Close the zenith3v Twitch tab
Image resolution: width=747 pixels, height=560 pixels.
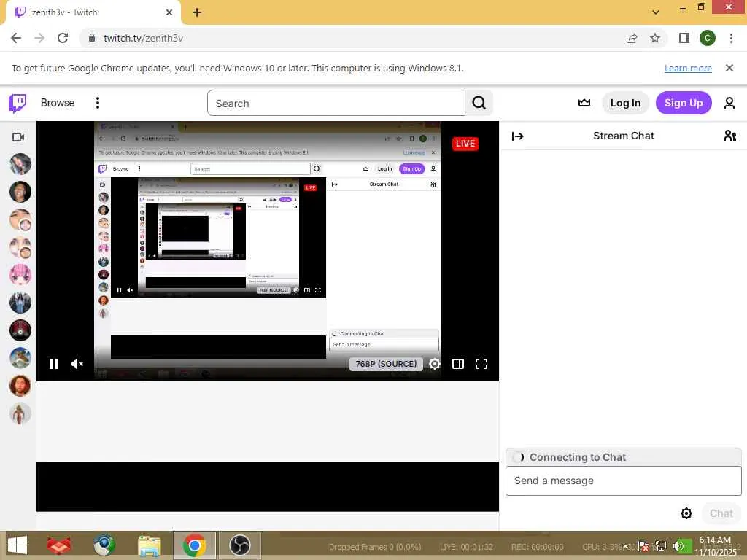(169, 12)
